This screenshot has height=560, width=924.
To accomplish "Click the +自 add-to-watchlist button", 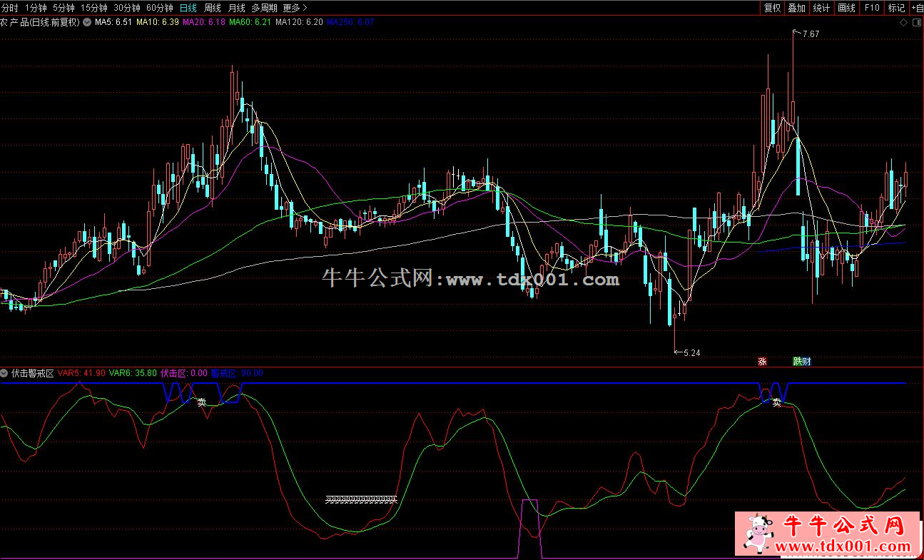I will 917,8.
